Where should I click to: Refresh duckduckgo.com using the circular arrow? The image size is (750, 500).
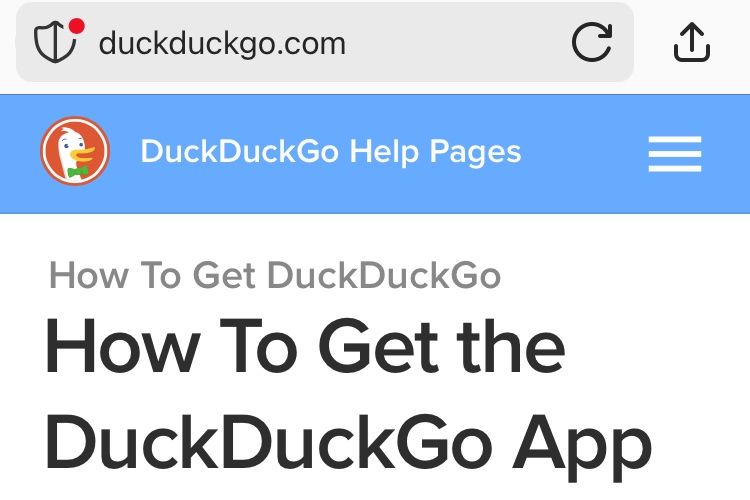pos(592,42)
